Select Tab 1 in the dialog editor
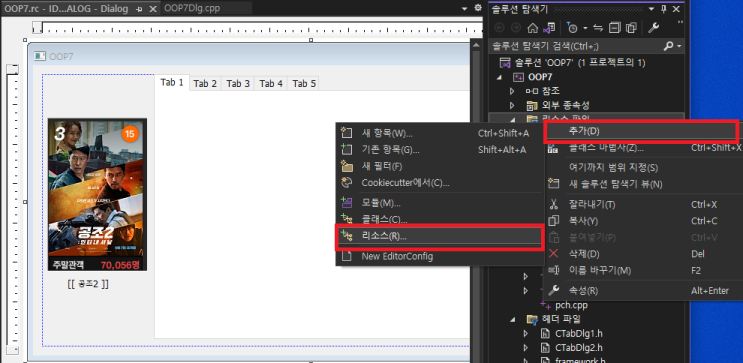Viewport: 743px width, 363px height. [x=172, y=82]
